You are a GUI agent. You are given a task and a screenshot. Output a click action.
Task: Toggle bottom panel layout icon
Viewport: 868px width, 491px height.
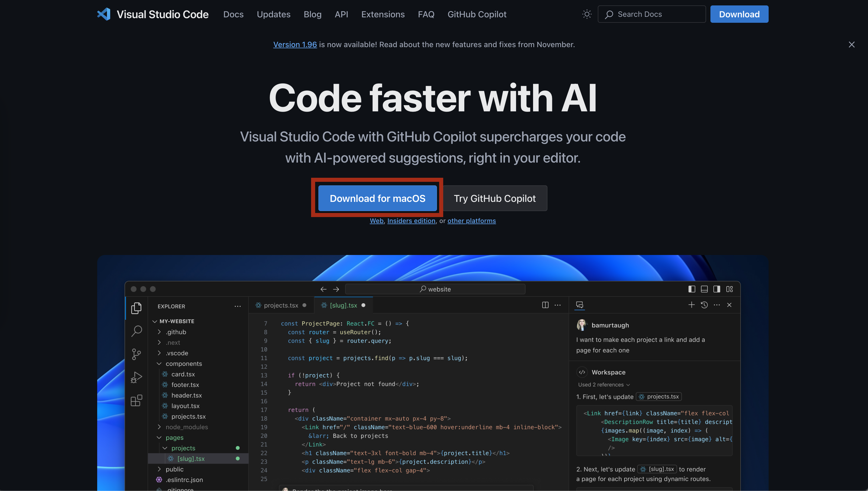[x=704, y=289]
